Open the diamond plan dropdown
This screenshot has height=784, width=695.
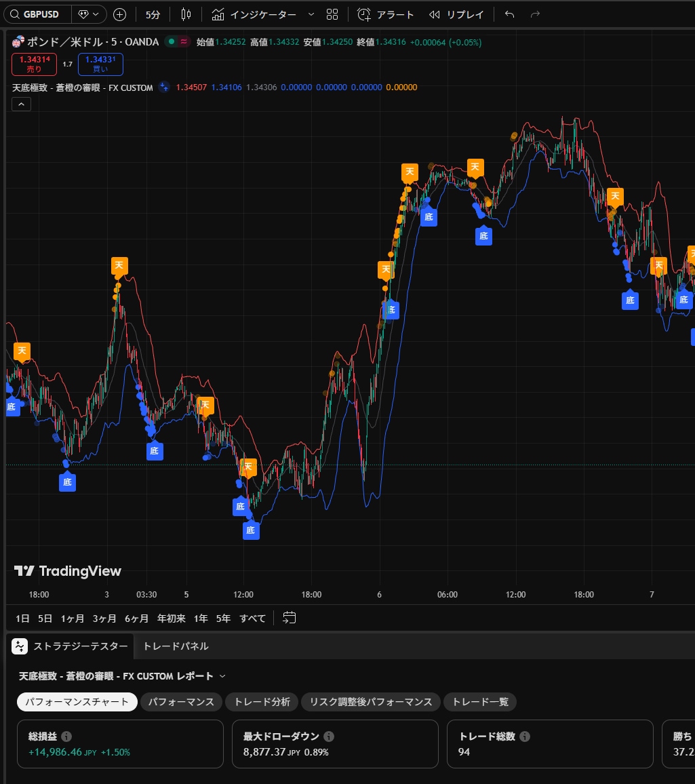pyautogui.click(x=89, y=14)
